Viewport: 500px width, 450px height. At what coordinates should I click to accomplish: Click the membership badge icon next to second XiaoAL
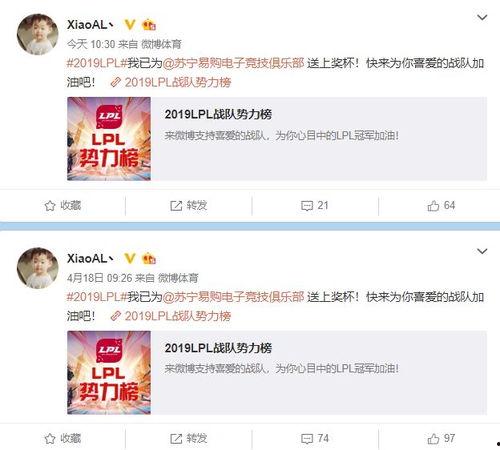(x=149, y=259)
